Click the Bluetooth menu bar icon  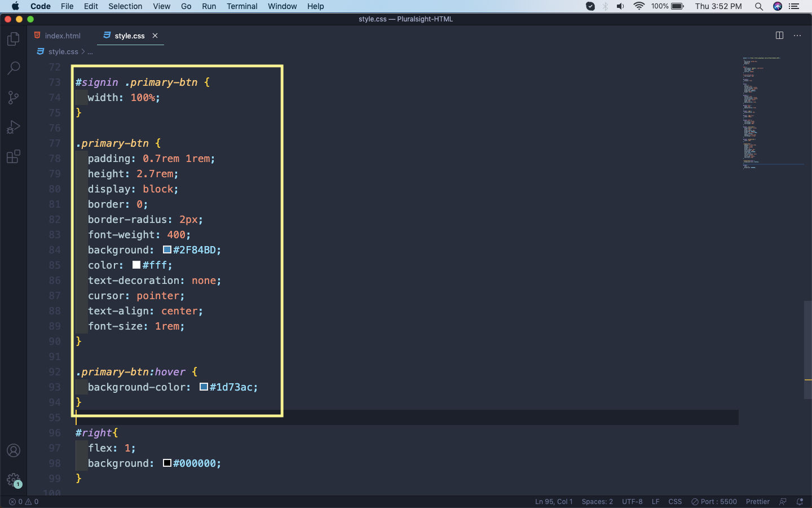tap(605, 6)
